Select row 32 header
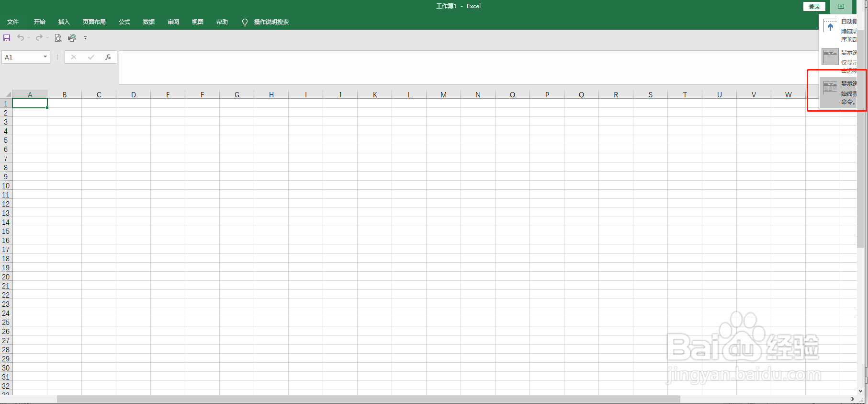Viewport: 868px width, 404px height. pos(6,386)
